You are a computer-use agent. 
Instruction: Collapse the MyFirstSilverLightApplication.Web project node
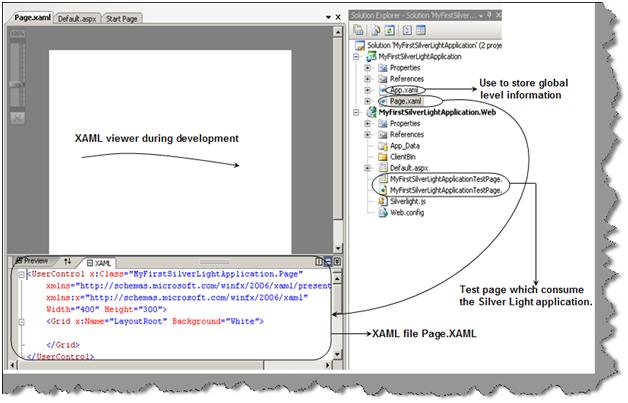pyautogui.click(x=356, y=113)
